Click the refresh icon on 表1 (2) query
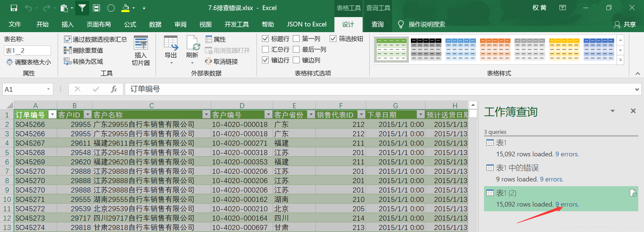This screenshot has height=232, width=644. [633, 193]
